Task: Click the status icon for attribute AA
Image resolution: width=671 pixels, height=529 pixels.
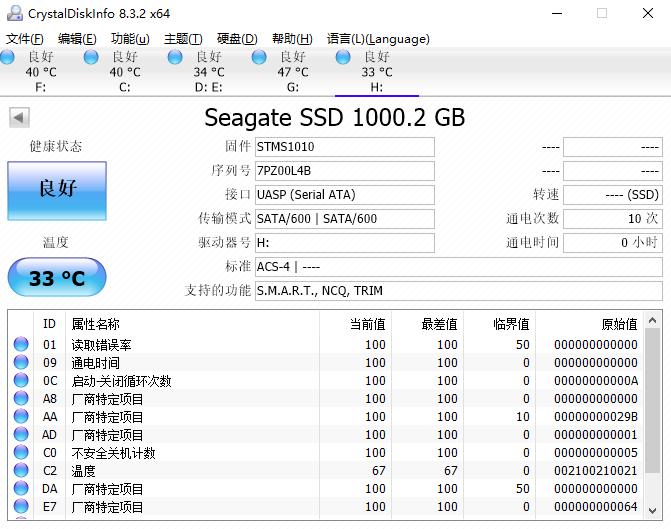Action: (21, 416)
